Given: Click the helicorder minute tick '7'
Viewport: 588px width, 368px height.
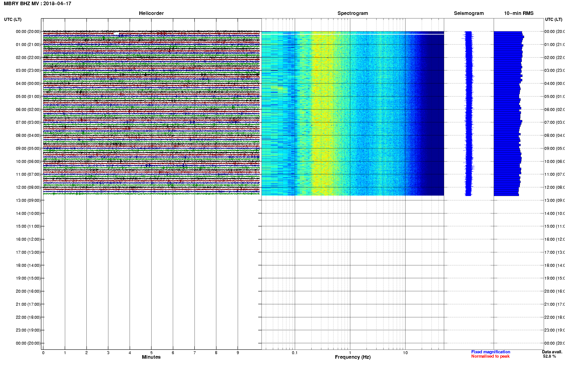Looking at the screenshot, I should (x=195, y=353).
